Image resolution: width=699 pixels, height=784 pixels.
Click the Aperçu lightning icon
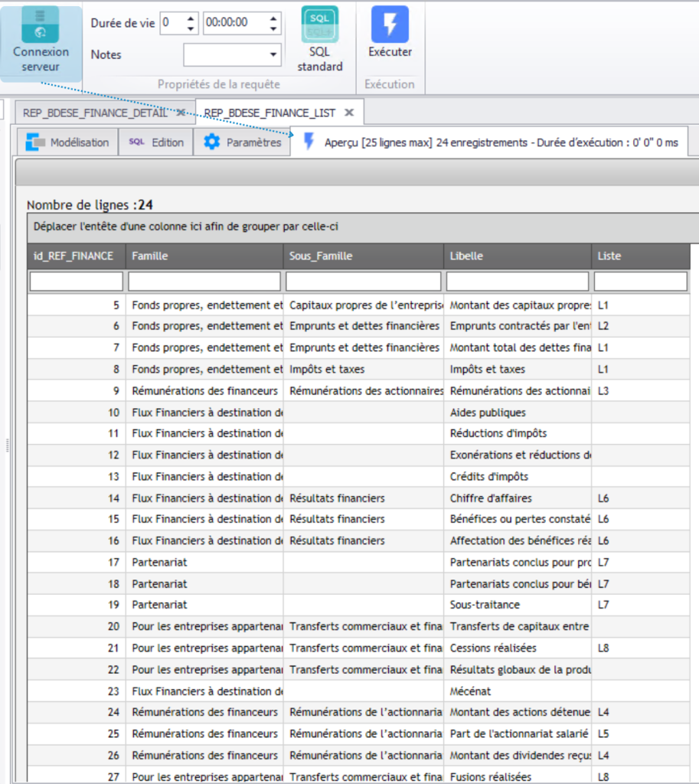click(309, 142)
